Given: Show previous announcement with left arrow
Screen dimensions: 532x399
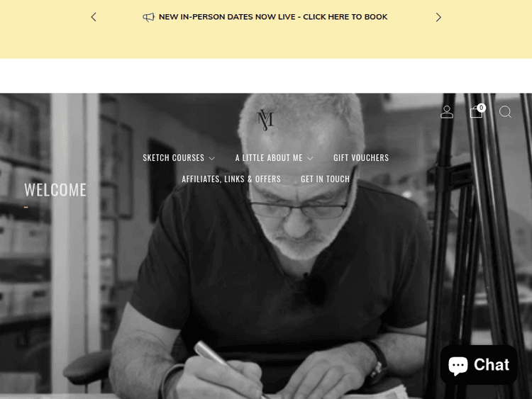Looking at the screenshot, I should (x=94, y=17).
